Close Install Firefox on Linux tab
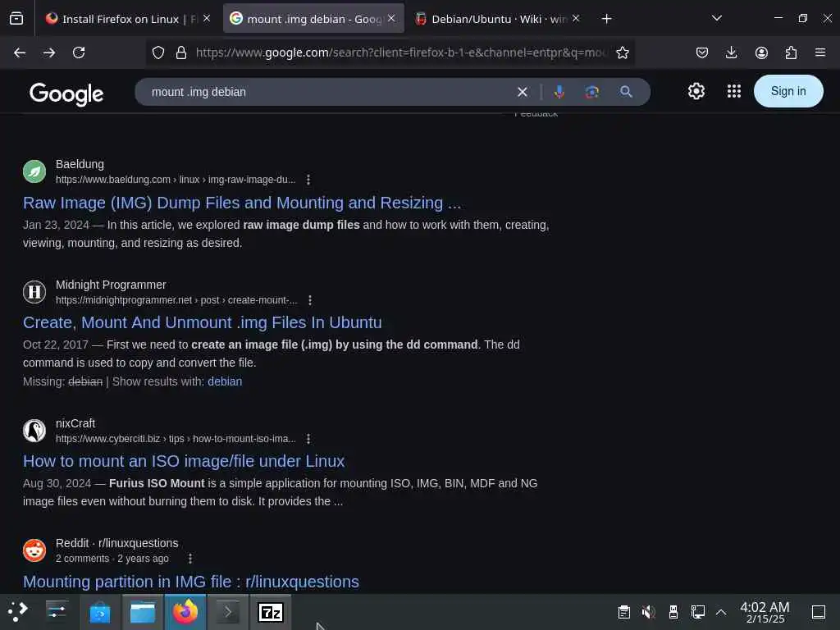The height and width of the screenshot is (630, 840). [207, 18]
